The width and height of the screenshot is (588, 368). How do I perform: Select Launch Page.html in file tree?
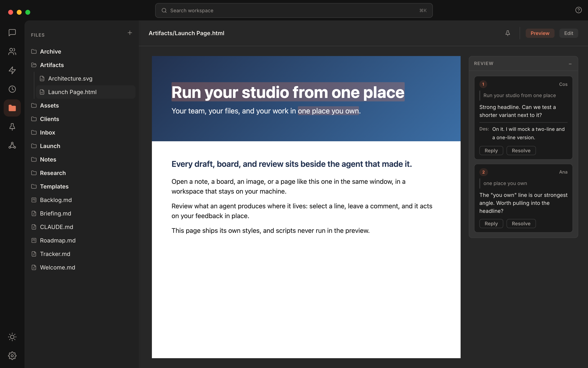[86, 92]
